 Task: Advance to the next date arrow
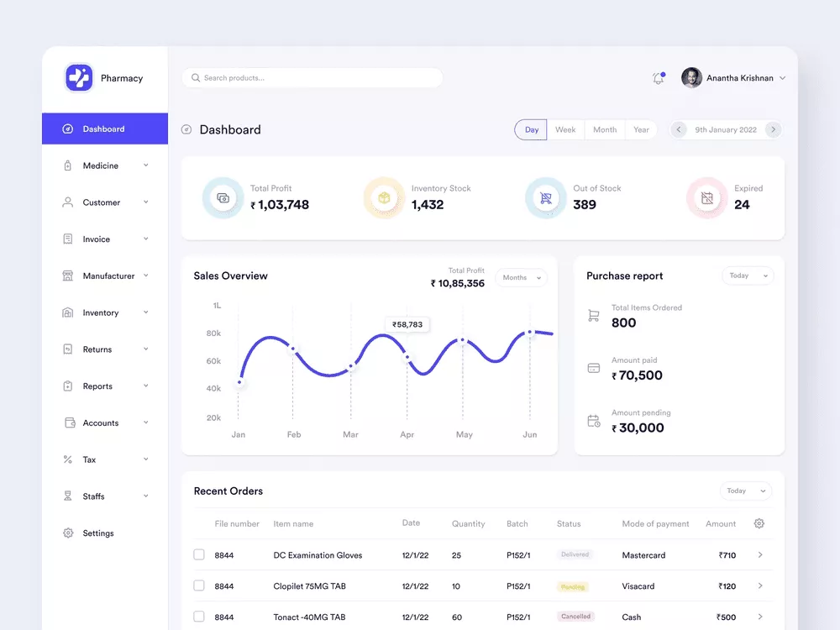[x=774, y=129]
